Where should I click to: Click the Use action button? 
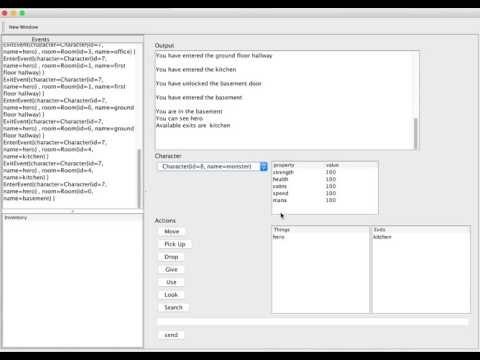[x=171, y=282]
